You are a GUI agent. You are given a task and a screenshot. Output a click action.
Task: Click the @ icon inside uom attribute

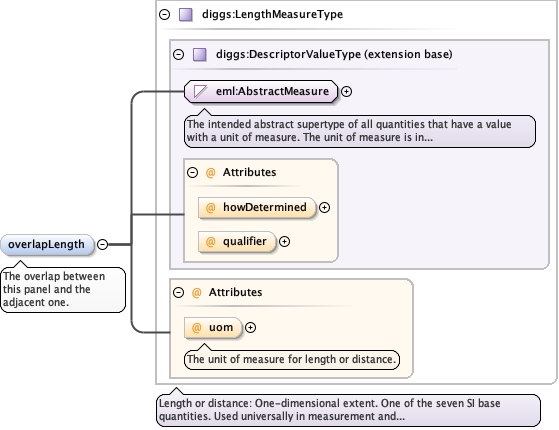[x=196, y=328]
